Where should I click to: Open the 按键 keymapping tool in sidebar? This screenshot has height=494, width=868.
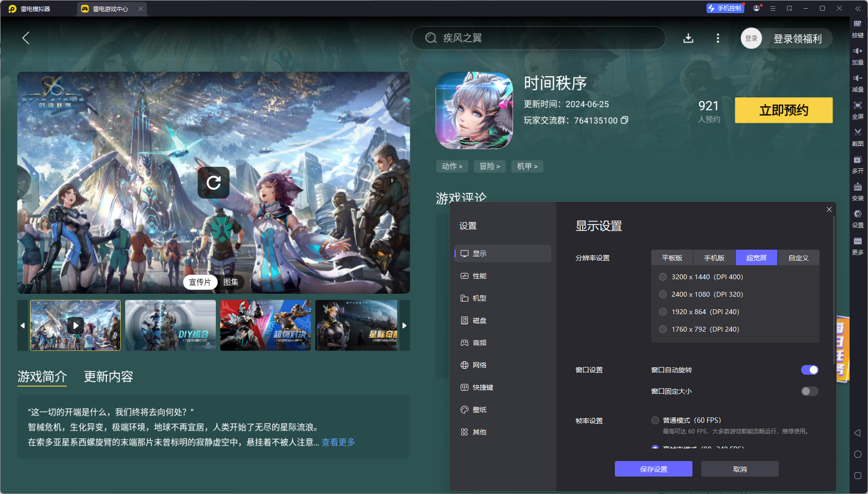(857, 29)
